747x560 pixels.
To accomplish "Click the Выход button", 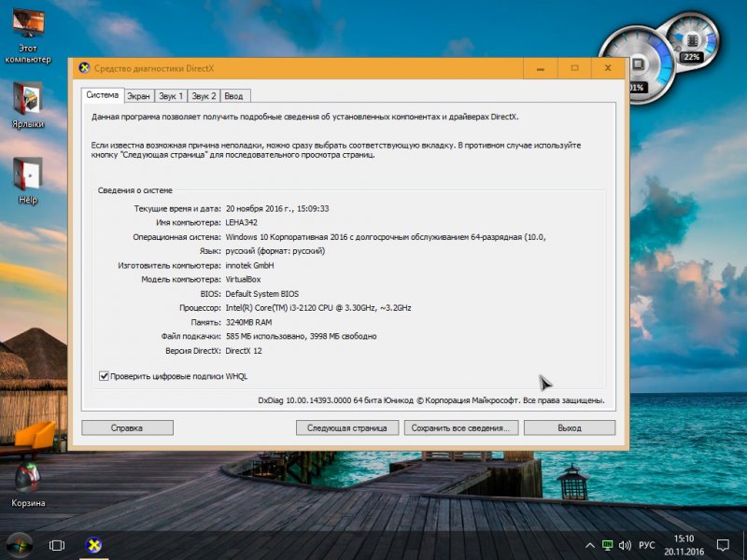I will (x=570, y=427).
